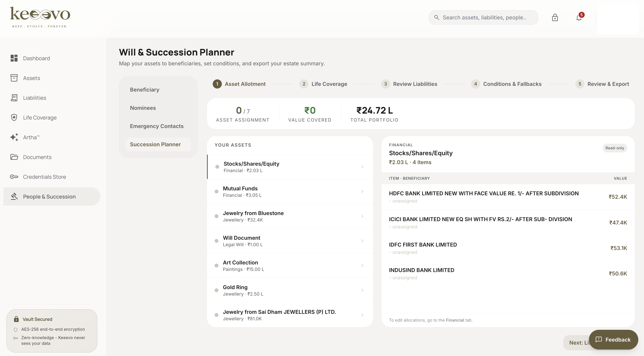
Task: Click the Credentials Store key icon
Action: click(14, 177)
